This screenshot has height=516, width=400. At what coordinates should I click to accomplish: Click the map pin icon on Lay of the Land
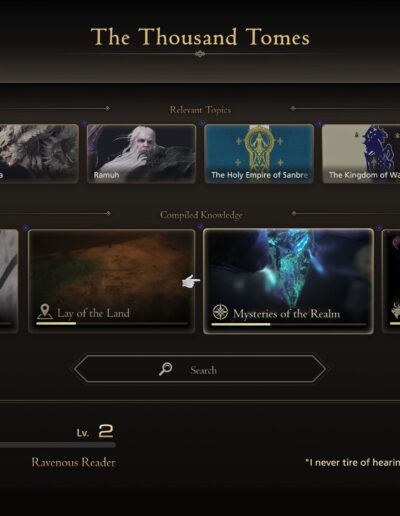tap(45, 312)
